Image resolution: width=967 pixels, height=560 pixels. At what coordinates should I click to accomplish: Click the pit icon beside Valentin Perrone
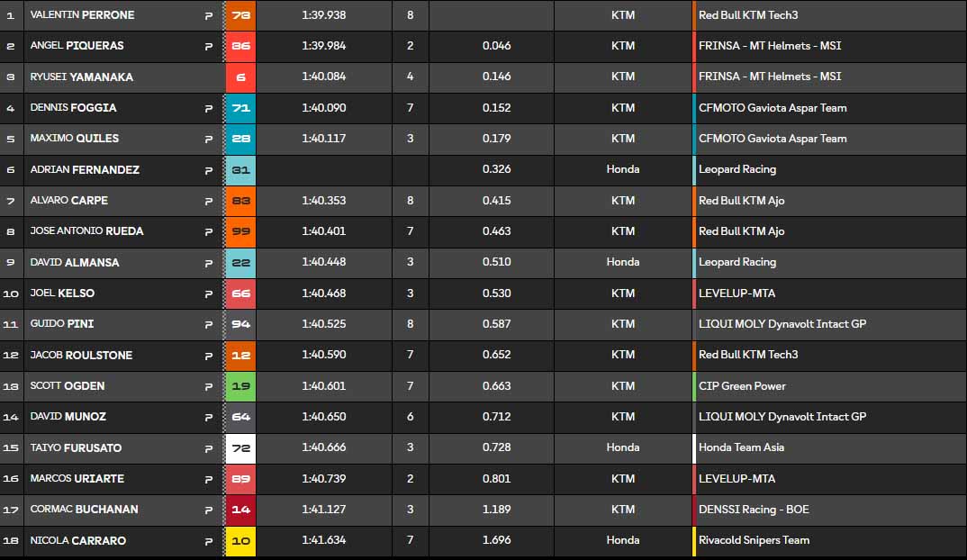click(x=209, y=15)
